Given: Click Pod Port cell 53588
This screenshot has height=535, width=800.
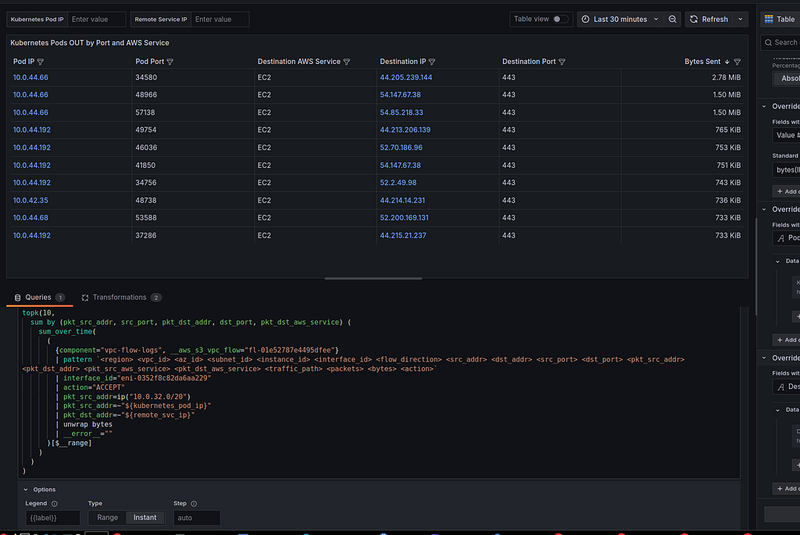Looking at the screenshot, I should (x=146, y=218).
